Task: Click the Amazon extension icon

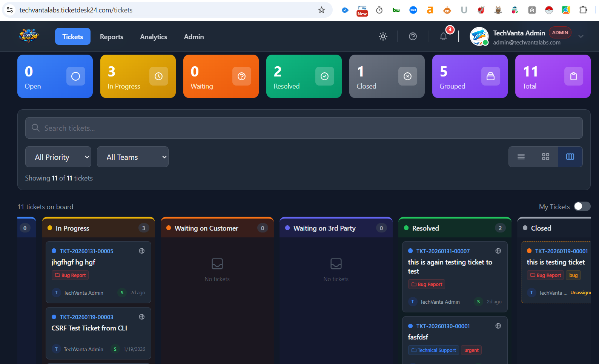Action: click(430, 10)
